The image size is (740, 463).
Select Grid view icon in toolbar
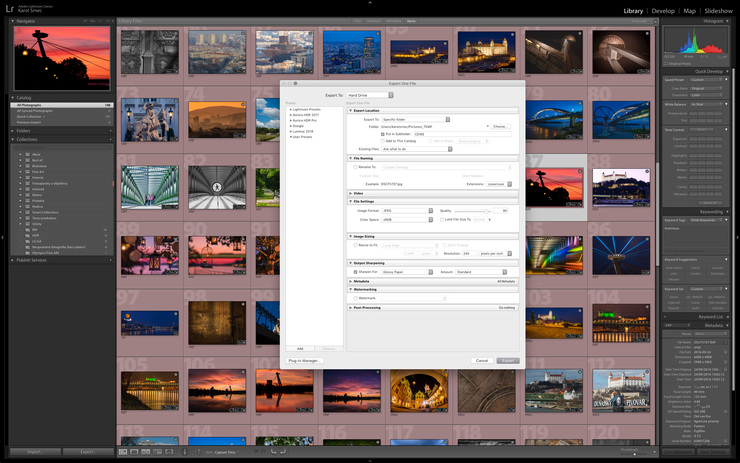[123, 452]
